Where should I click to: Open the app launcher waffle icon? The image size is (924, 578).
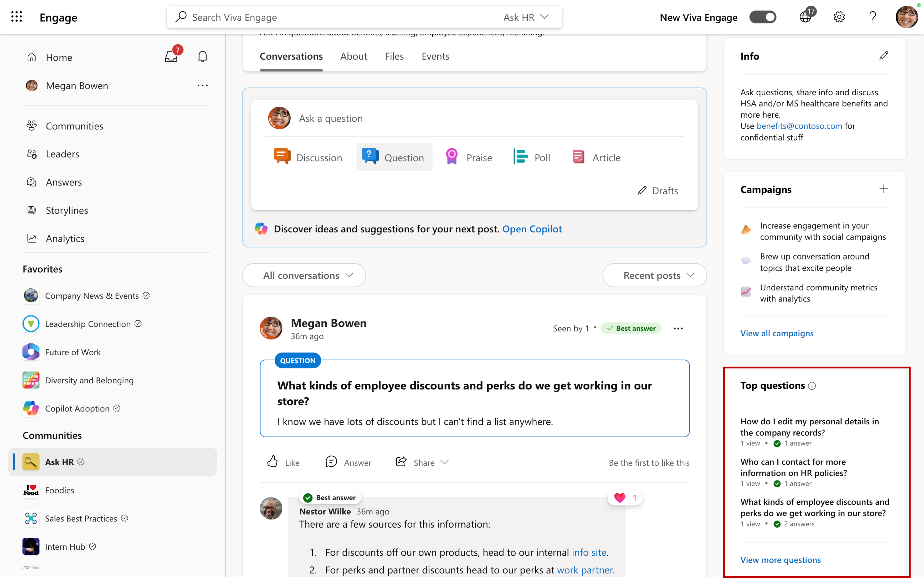tap(17, 17)
